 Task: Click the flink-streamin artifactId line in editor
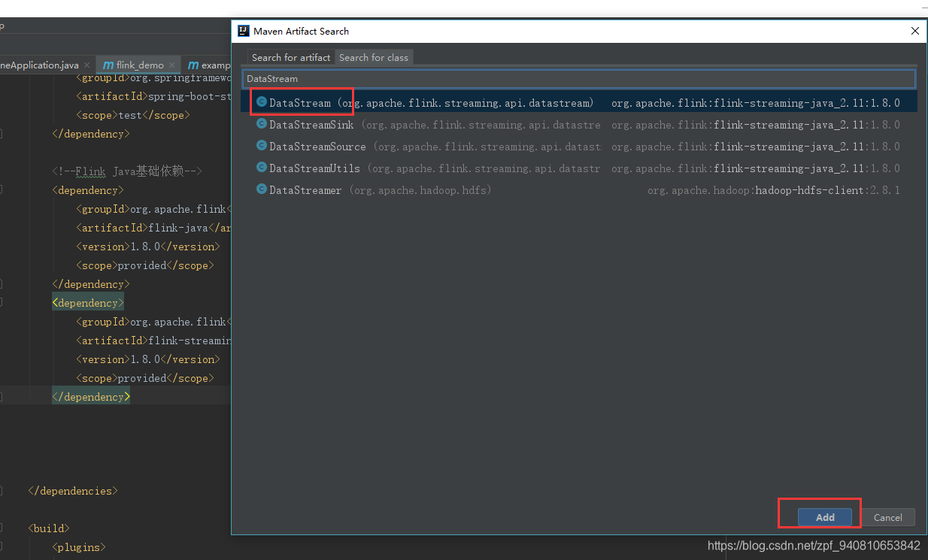tap(153, 341)
